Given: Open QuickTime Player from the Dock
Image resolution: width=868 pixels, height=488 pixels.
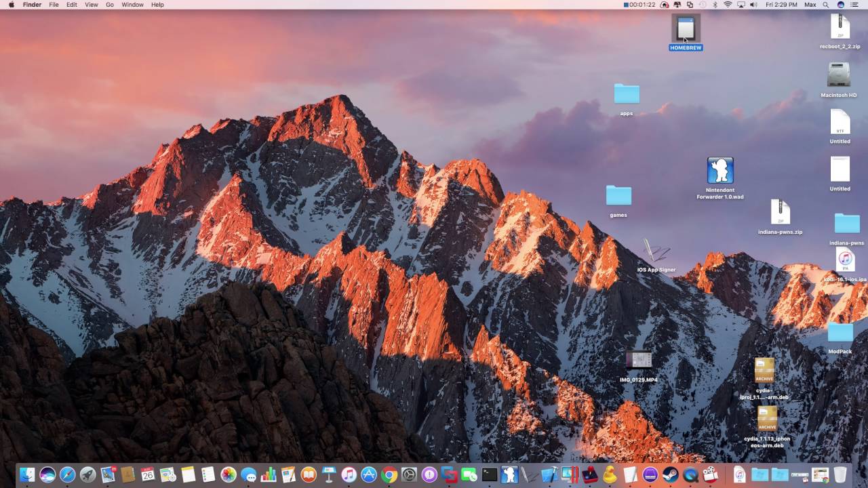Looking at the screenshot, I should (690, 474).
